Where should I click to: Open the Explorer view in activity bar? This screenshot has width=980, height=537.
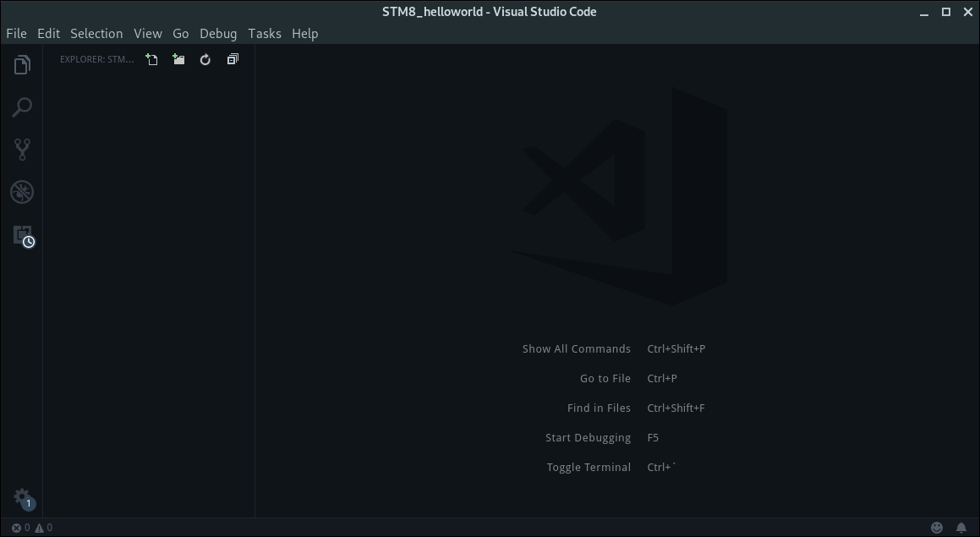pyautogui.click(x=22, y=65)
